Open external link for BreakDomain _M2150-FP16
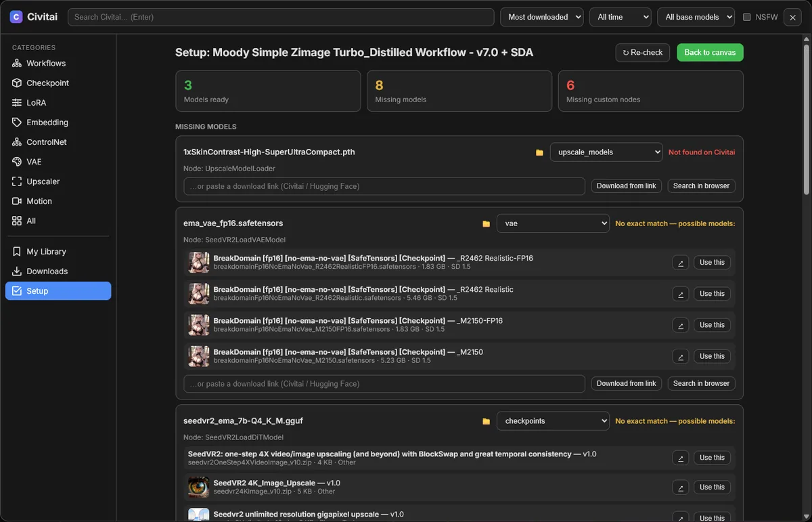 click(681, 325)
